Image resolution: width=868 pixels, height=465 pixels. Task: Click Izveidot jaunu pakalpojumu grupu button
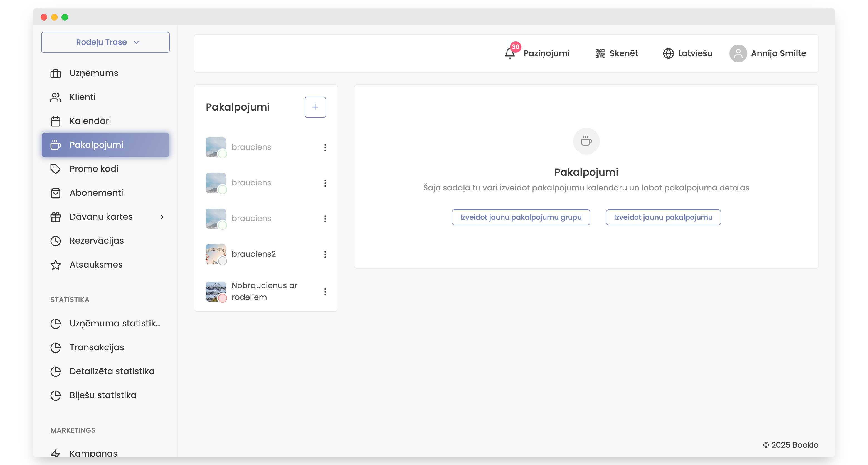pyautogui.click(x=521, y=217)
